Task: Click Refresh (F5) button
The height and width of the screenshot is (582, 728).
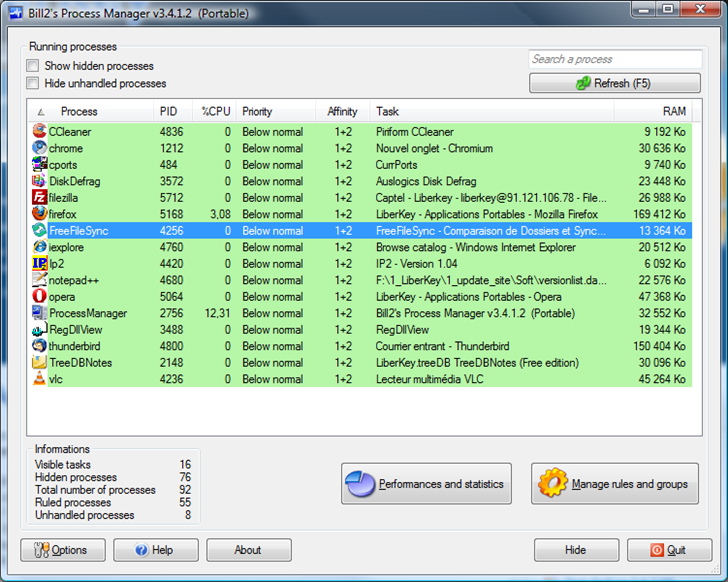Action: pyautogui.click(x=615, y=83)
